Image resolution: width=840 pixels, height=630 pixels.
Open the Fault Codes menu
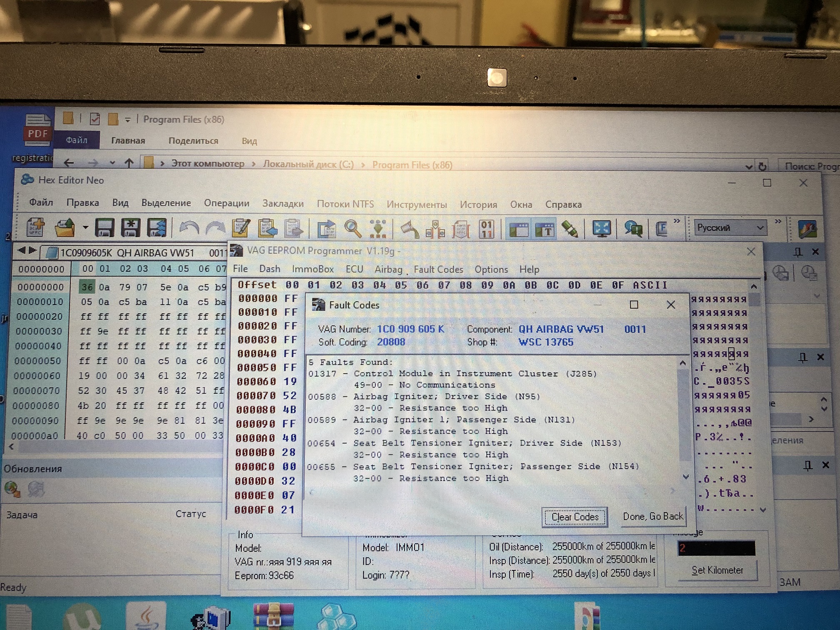pos(438,270)
